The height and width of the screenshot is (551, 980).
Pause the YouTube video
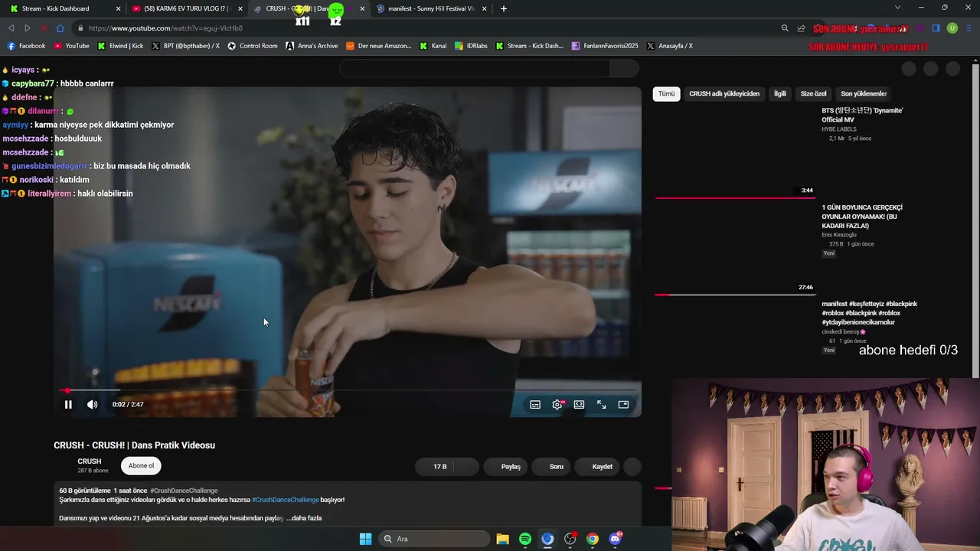[x=68, y=405]
